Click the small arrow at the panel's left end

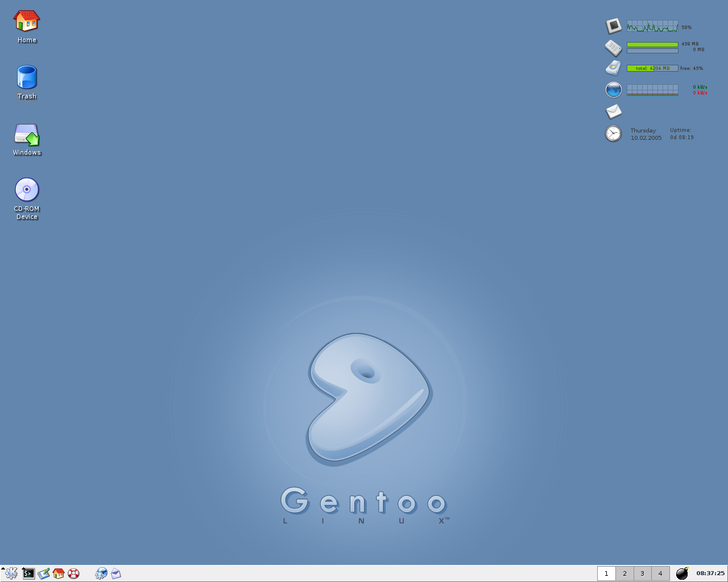(3, 568)
